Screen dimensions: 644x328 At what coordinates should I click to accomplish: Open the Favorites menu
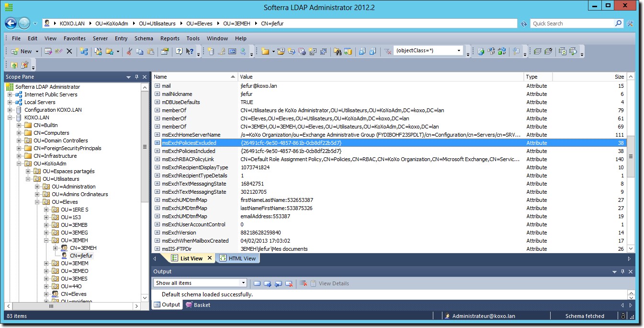tap(75, 38)
